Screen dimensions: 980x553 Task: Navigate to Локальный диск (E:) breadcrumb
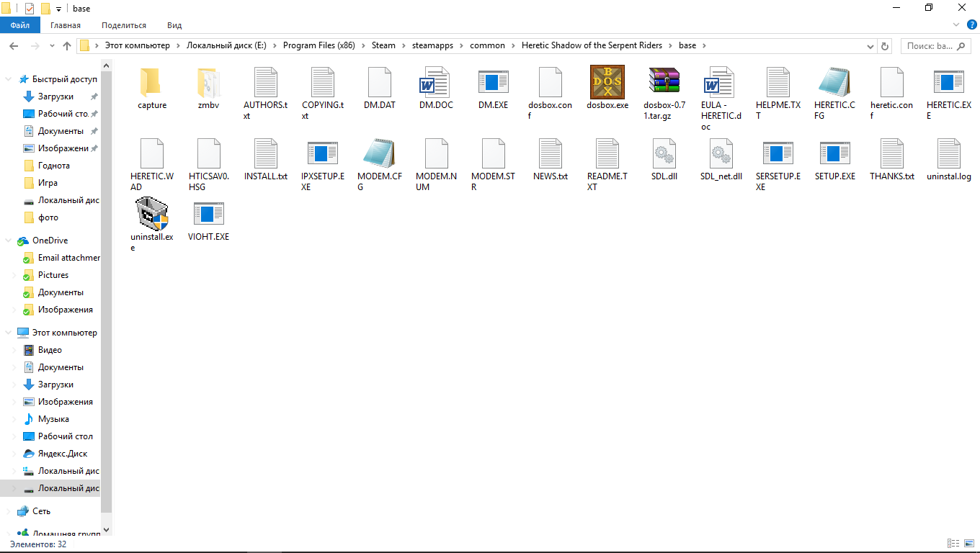[226, 45]
